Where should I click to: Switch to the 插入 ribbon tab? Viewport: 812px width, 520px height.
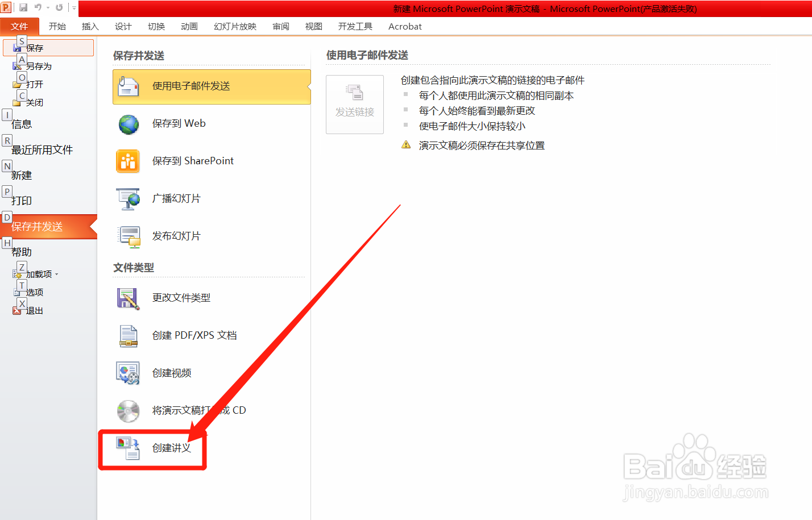(x=90, y=26)
